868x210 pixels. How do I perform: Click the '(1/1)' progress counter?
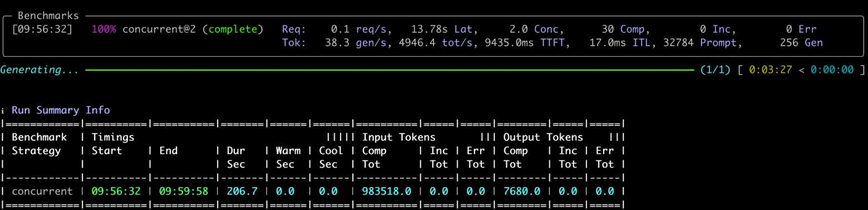[715, 70]
